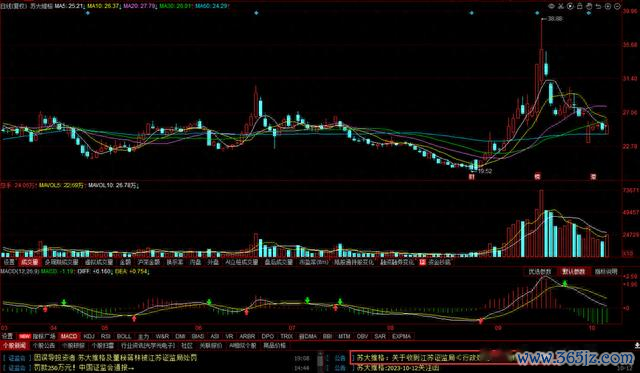Click the undo arrow icon in chart toolbar
The height and width of the screenshot is (373, 640).
[598, 6]
